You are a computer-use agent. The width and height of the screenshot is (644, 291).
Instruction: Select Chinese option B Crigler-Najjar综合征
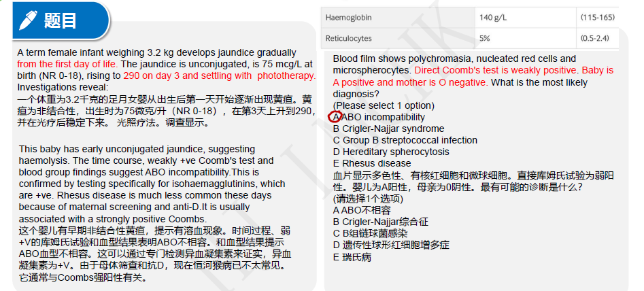(x=381, y=222)
